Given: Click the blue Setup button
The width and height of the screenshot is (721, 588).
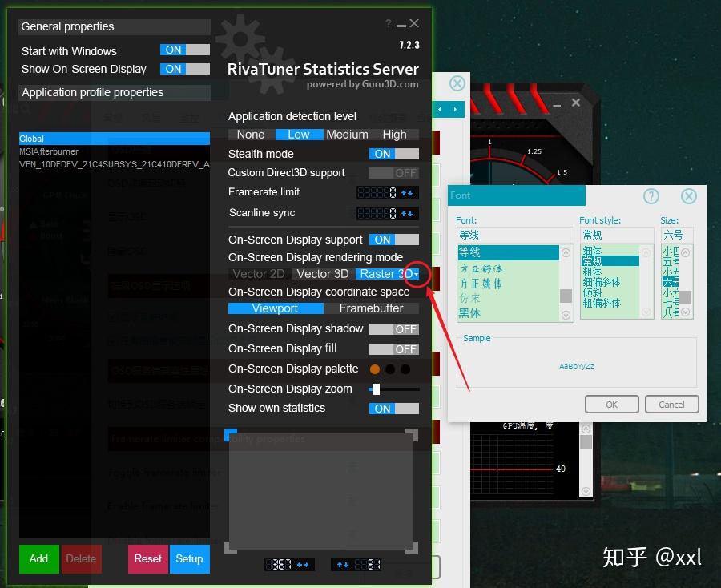Looking at the screenshot, I should [189, 559].
